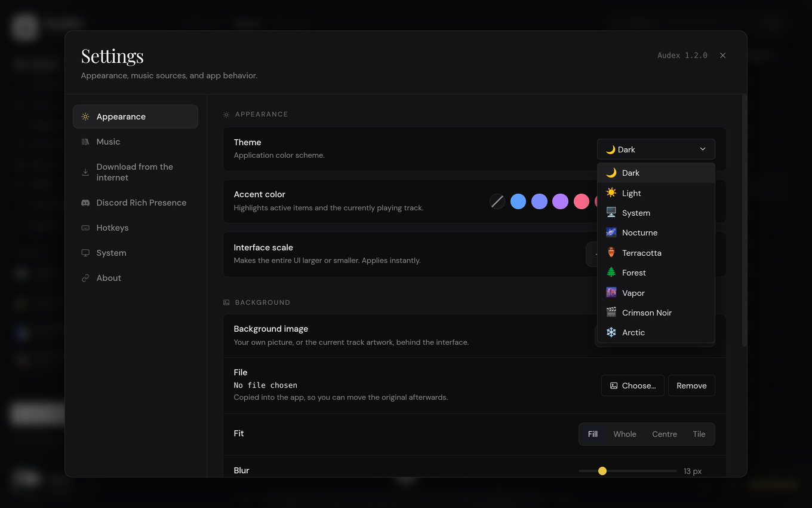Click the library icon next to Music
Screen dimensions: 812x508
(85, 142)
